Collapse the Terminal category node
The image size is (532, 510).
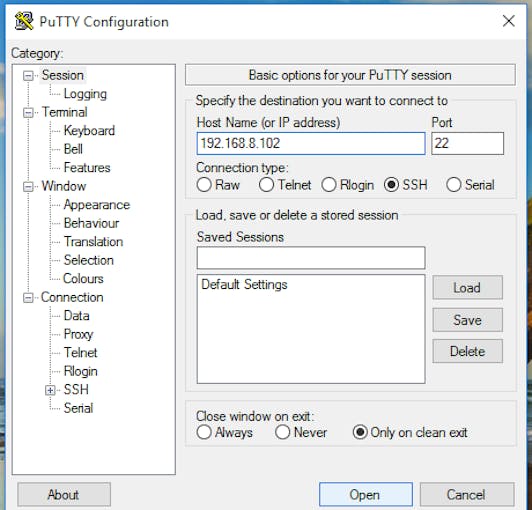coord(28,112)
